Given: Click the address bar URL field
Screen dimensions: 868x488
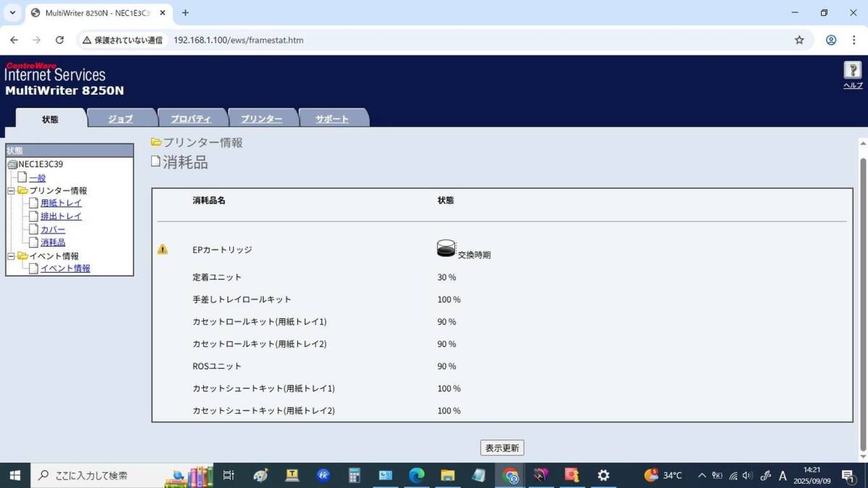Looking at the screenshot, I should [x=477, y=40].
